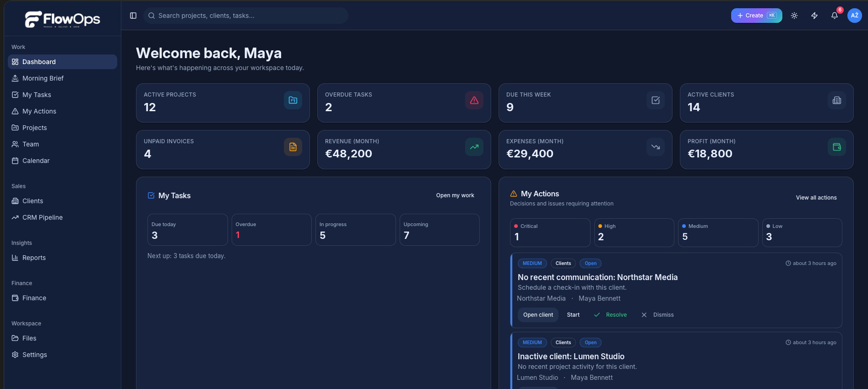Click Open status on Lumen Studio
Image resolution: width=868 pixels, height=389 pixels.
pos(591,343)
